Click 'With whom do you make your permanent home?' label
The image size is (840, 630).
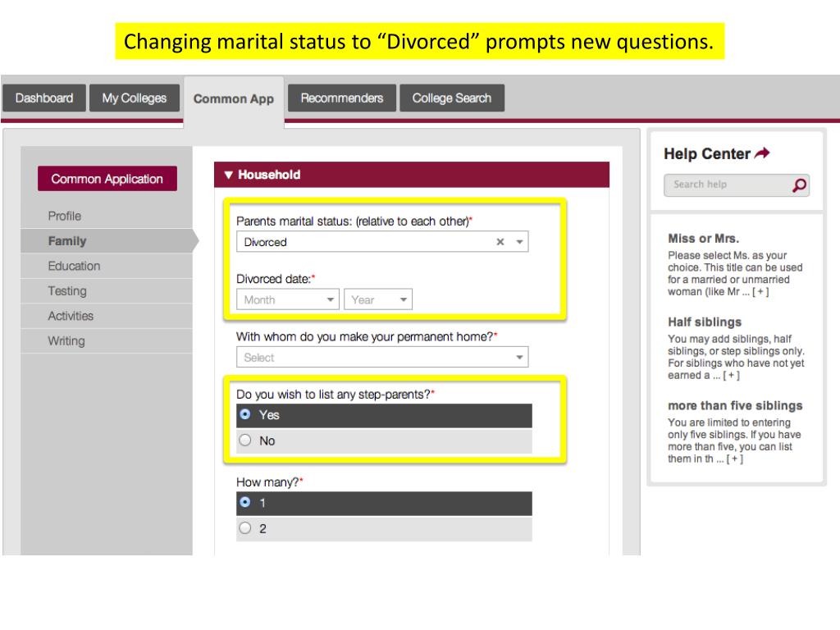(x=365, y=337)
